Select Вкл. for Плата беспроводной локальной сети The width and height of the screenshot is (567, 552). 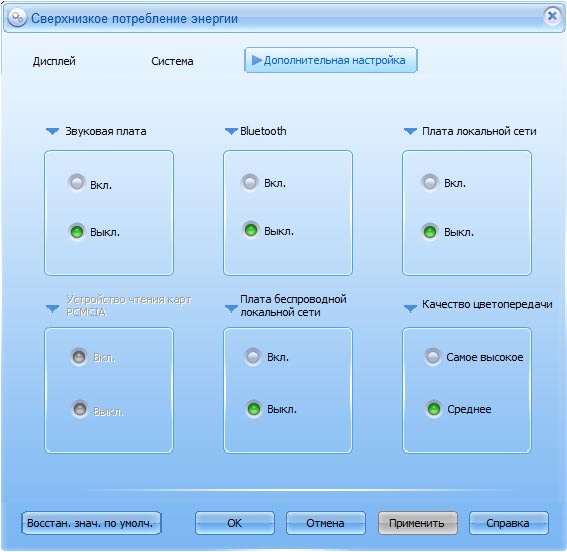point(253,357)
